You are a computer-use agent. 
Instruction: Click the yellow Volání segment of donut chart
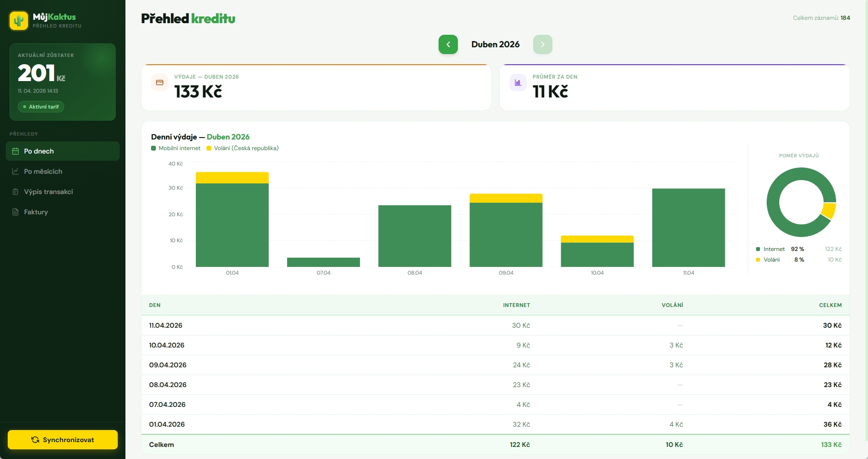[x=829, y=210]
